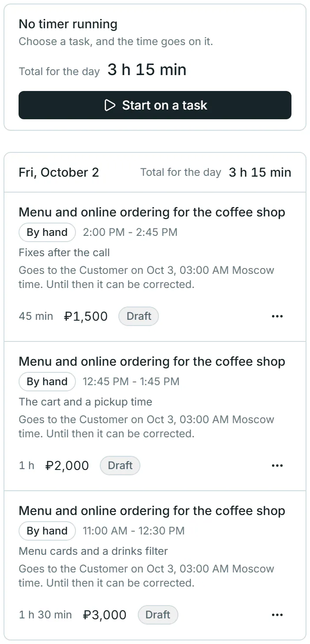Click the ₽3,000 amount
This screenshot has height=644, width=310.
tap(105, 615)
